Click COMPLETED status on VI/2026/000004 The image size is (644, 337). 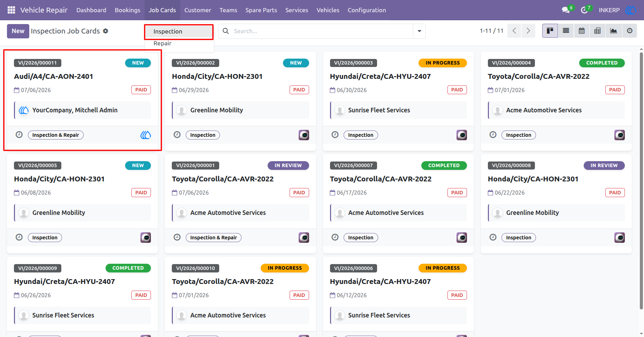coord(601,63)
